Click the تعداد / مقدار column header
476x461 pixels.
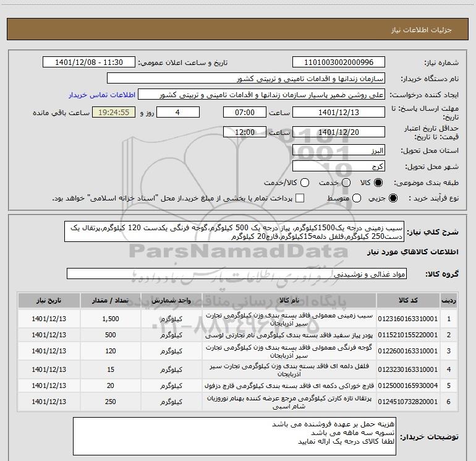[111, 300]
